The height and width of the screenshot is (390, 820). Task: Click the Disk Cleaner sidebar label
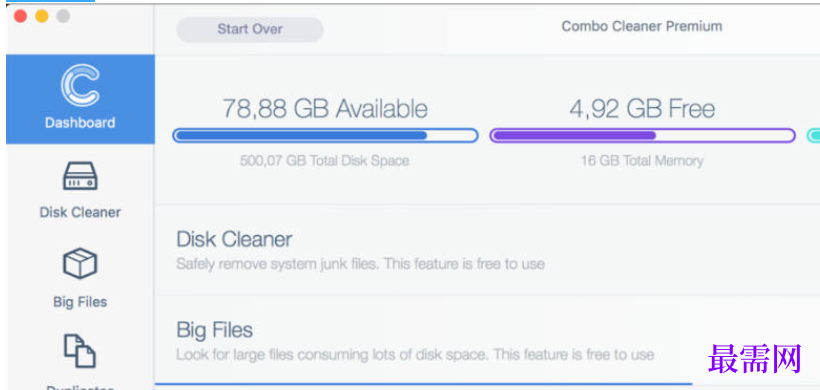pyautogui.click(x=80, y=212)
